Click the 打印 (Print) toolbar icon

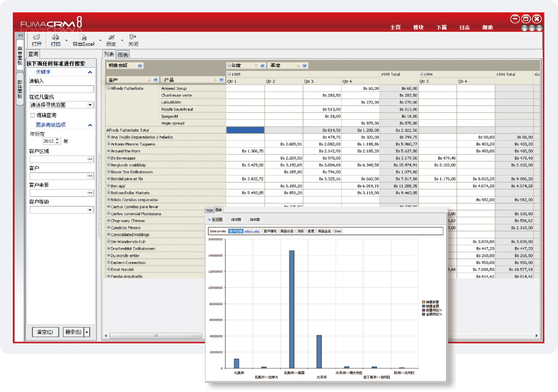[55, 37]
